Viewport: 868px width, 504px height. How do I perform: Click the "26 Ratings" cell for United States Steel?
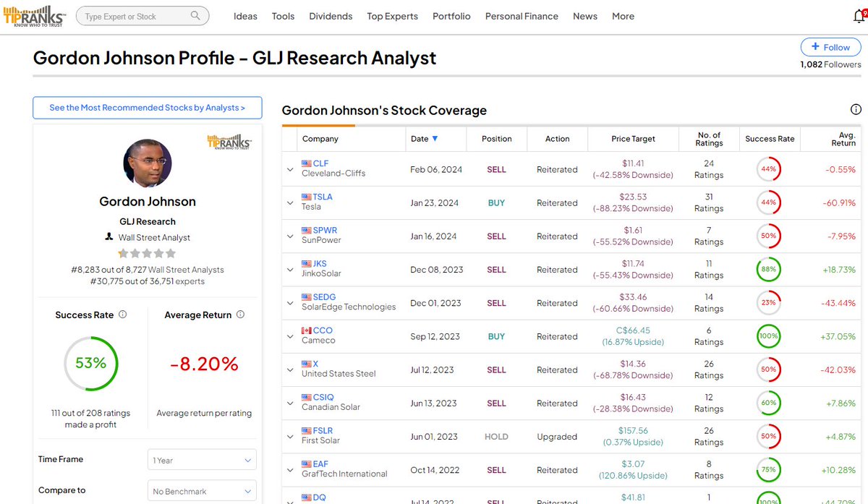(x=709, y=370)
